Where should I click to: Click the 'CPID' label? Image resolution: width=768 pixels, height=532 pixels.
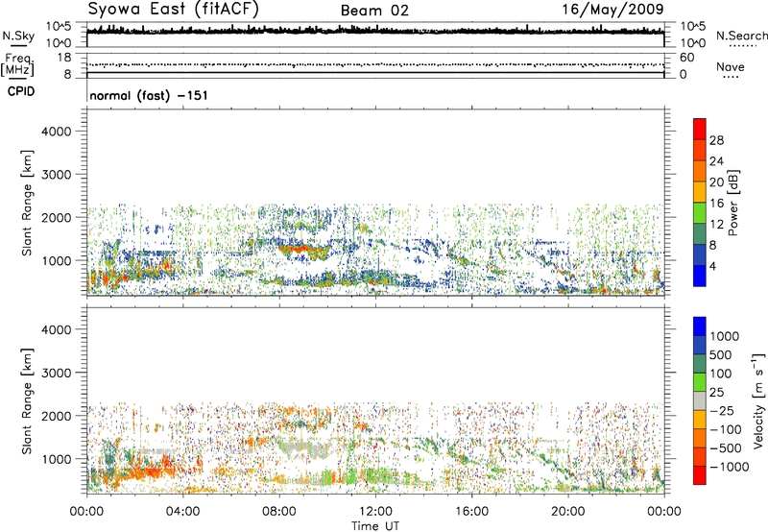[21, 91]
